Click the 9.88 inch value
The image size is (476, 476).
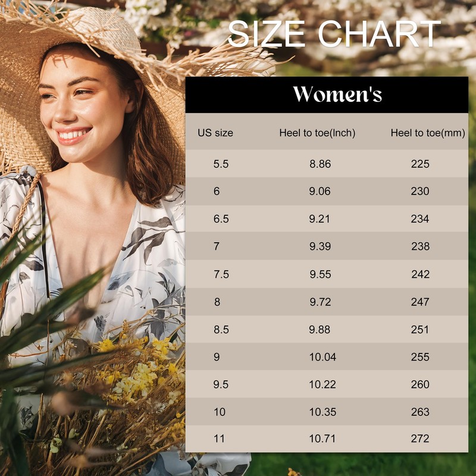click(320, 329)
